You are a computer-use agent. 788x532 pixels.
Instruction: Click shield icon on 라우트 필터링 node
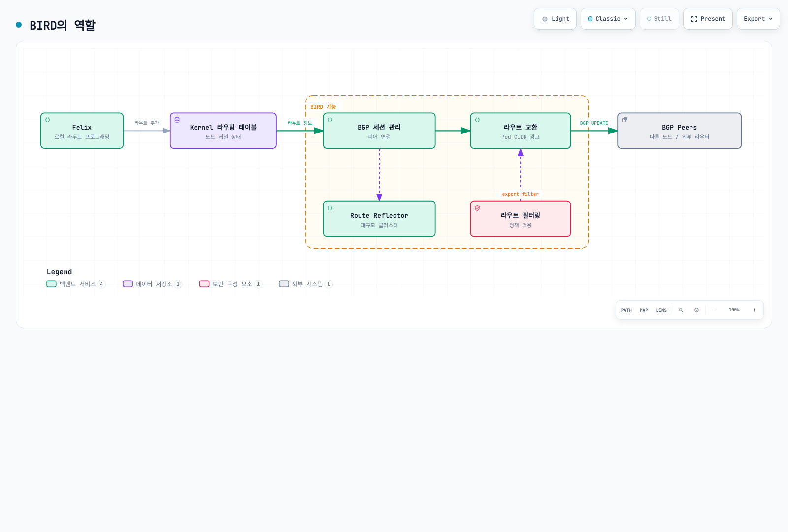[477, 208]
